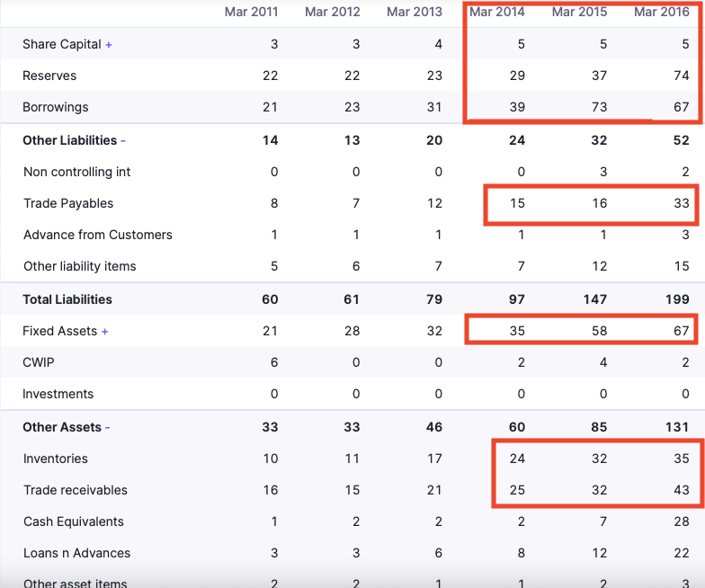Click Mar 2015 Borrowings value 73
Image resolution: width=705 pixels, height=588 pixels.
coord(599,107)
